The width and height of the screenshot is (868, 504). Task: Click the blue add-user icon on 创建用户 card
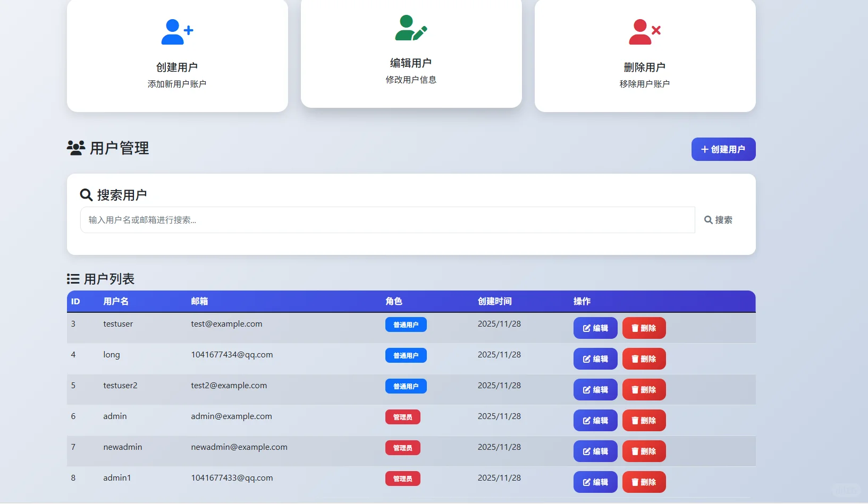(176, 31)
